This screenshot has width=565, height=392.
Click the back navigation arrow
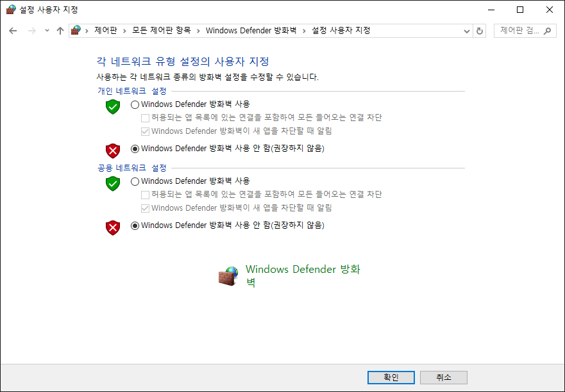tap(13, 31)
